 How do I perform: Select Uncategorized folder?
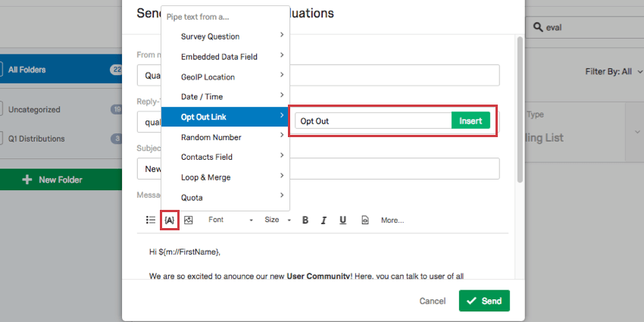pos(61,110)
